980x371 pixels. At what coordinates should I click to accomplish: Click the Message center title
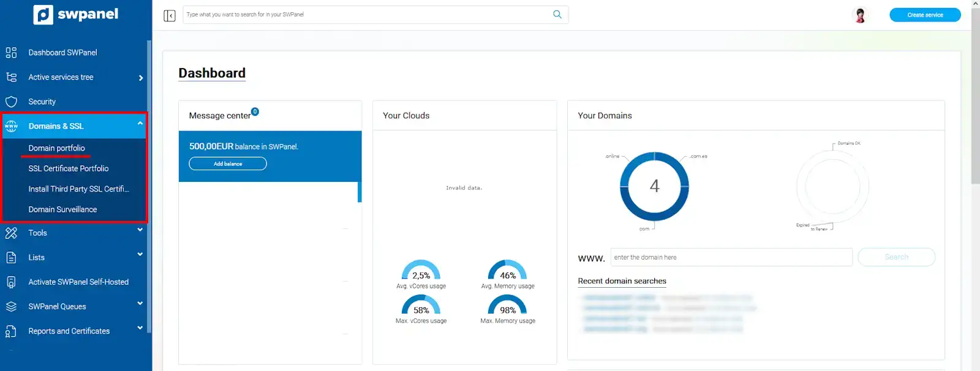[x=219, y=116]
